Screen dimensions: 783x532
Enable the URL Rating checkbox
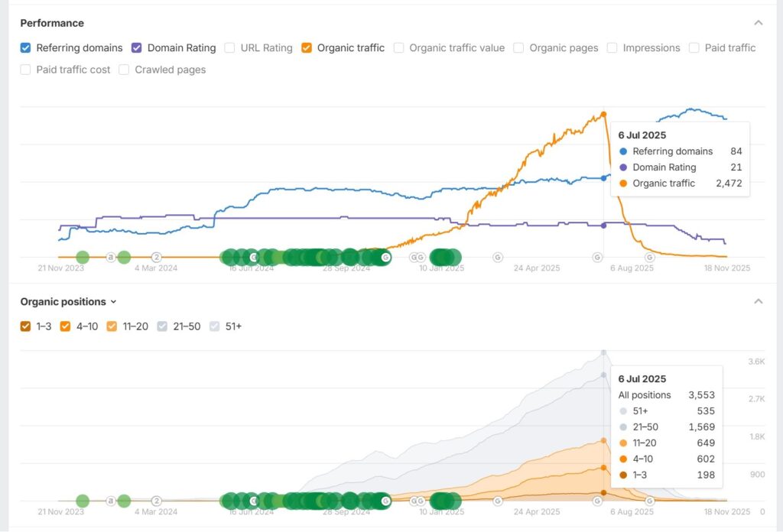point(230,48)
